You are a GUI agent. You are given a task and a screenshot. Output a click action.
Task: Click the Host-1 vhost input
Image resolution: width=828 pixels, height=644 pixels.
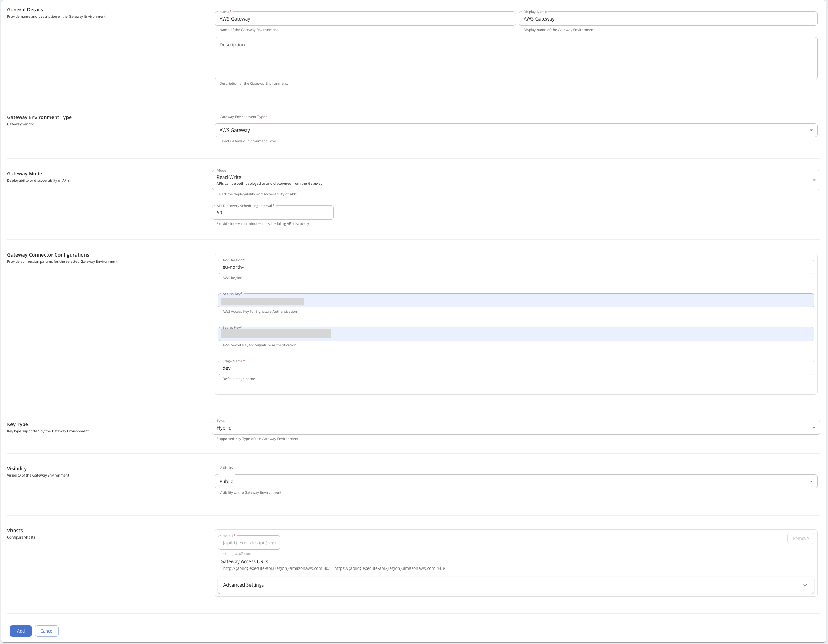(249, 543)
